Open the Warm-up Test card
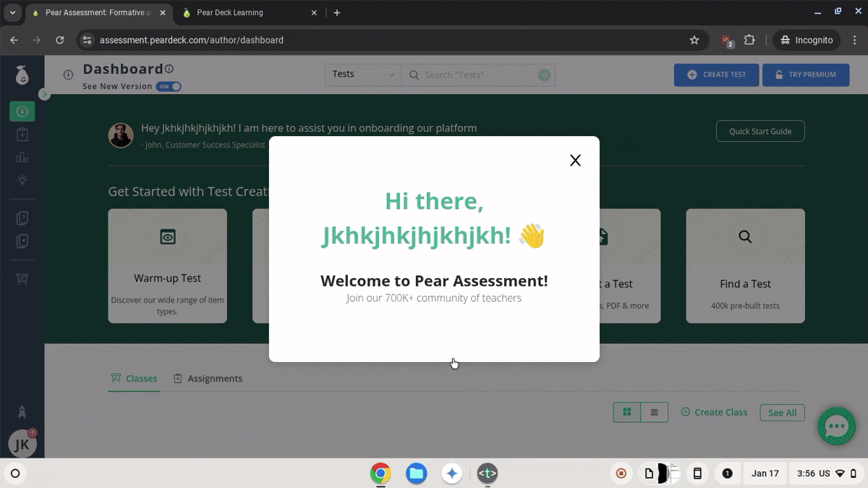The width and height of the screenshot is (868, 488). [x=167, y=266]
